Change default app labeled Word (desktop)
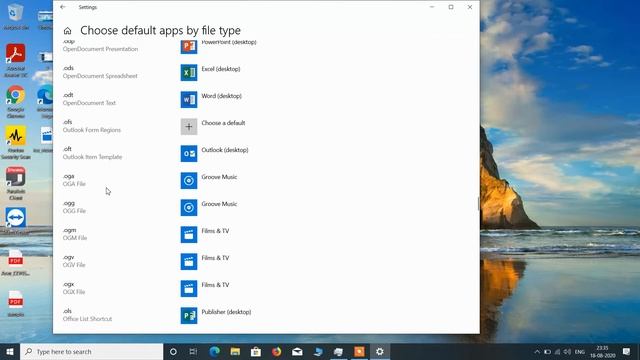The height and width of the screenshot is (360, 640). [221, 96]
